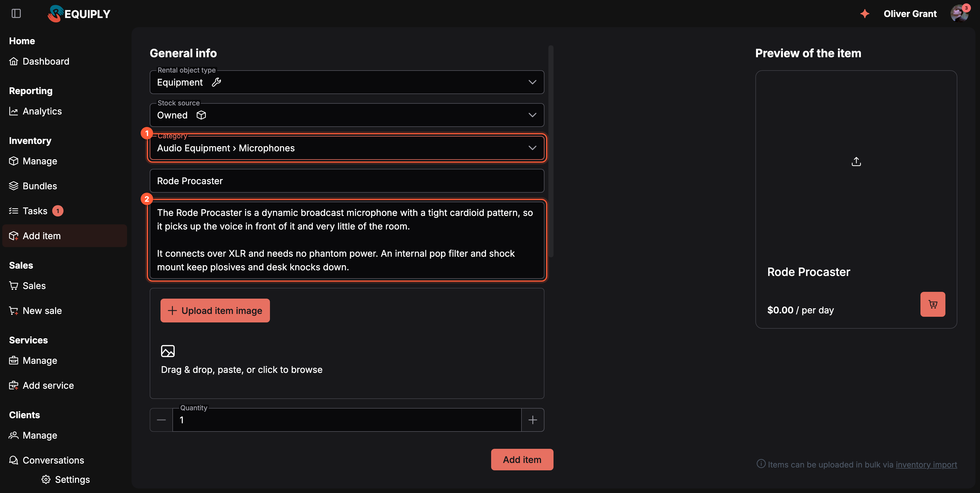Click the Rode Procaster name field
Image resolution: width=980 pixels, height=493 pixels.
coord(347,181)
